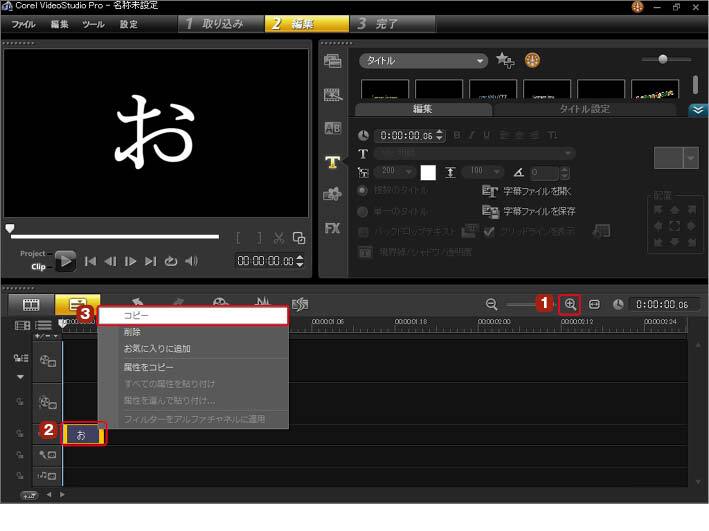Fit project in timeline window
This screenshot has width=709, height=531.
tap(594, 304)
